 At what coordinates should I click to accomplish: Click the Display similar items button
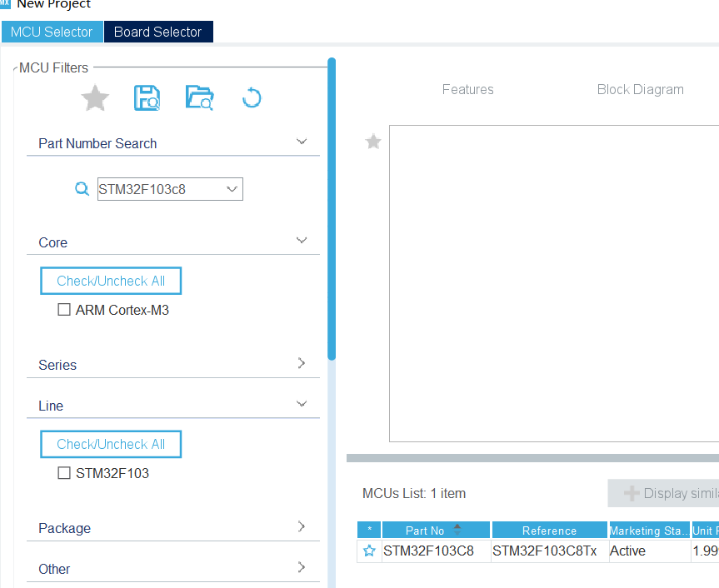663,493
